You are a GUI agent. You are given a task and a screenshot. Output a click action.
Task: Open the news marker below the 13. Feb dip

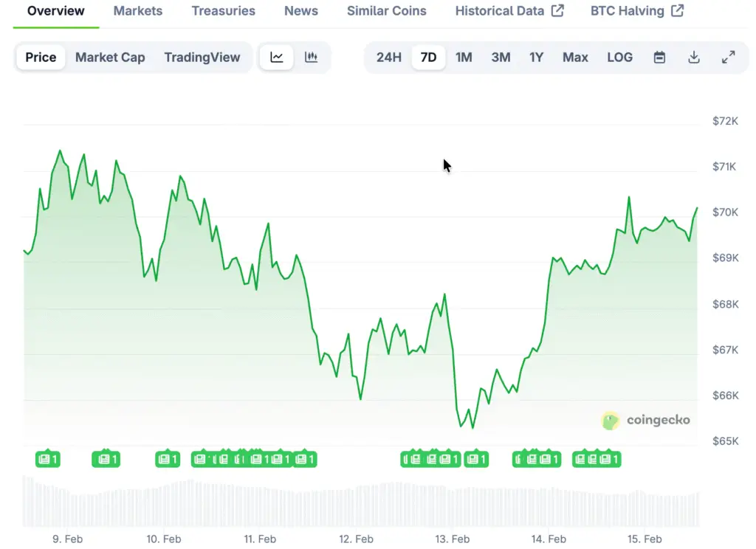pyautogui.click(x=476, y=459)
